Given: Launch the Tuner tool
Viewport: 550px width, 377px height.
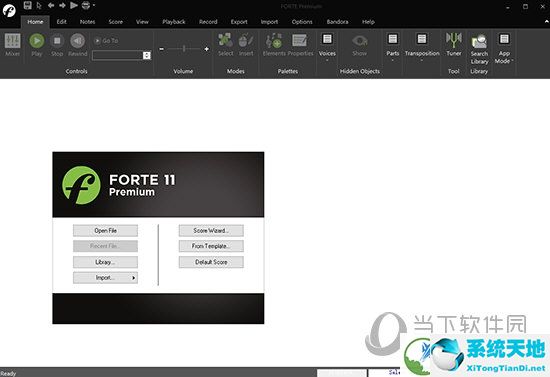Looking at the screenshot, I should 454,45.
